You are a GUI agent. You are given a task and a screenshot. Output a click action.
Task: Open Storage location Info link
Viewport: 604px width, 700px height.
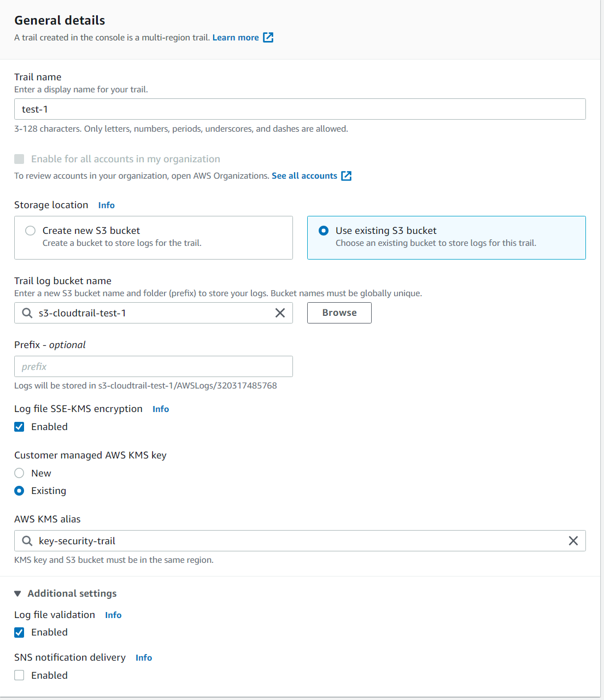107,205
